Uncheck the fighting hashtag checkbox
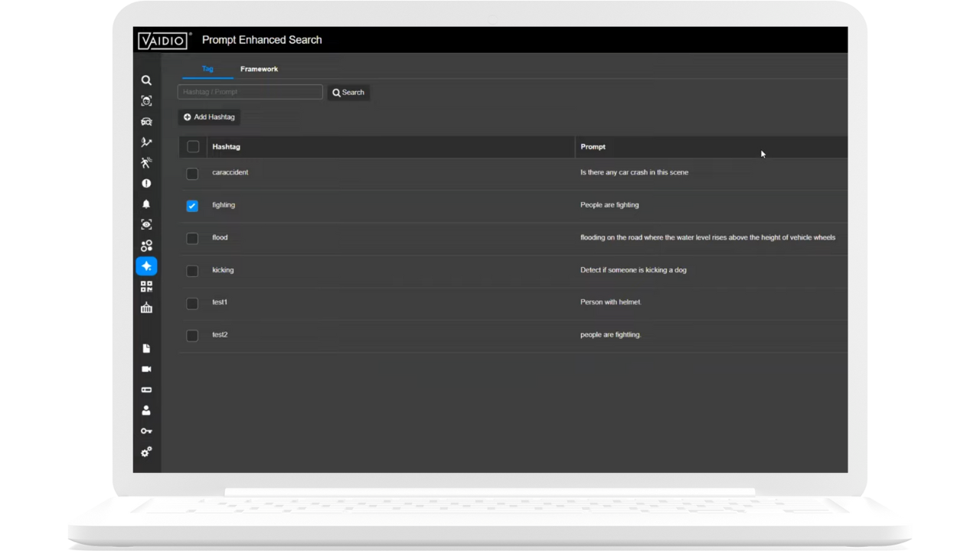Screen dimensions: 980x551 (x=191, y=205)
